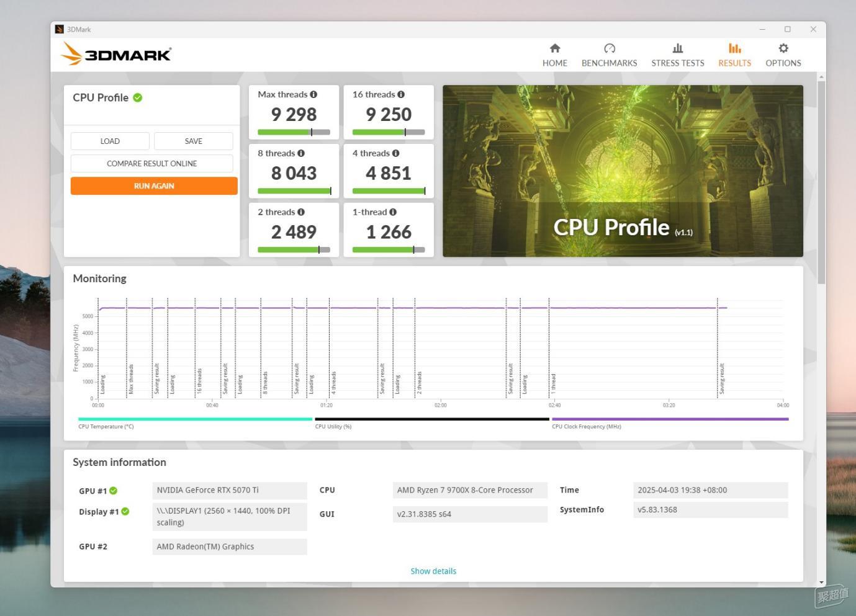Click the CPU Profile preview image
Screen dimensions: 856x616
click(x=623, y=171)
